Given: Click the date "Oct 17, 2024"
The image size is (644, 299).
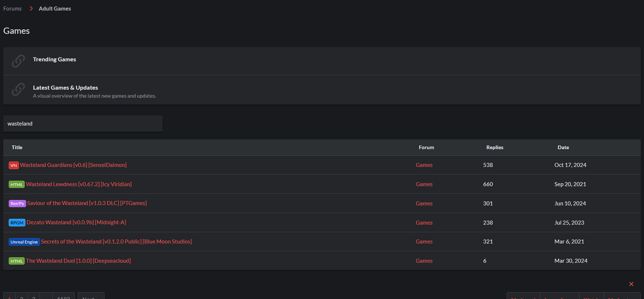Looking at the screenshot, I should coord(570,165).
